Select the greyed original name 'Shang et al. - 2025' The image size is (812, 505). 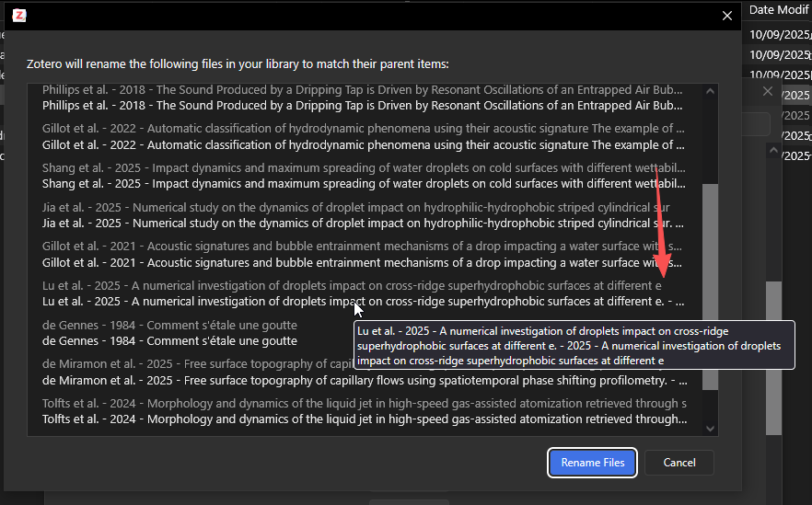(x=364, y=167)
